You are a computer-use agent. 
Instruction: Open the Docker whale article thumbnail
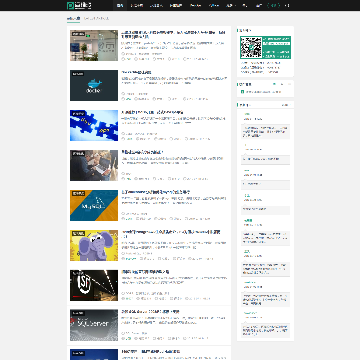(x=94, y=85)
